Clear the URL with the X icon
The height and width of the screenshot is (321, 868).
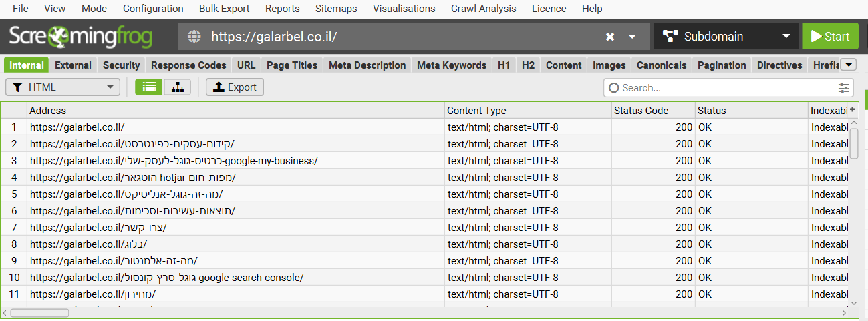tap(610, 37)
